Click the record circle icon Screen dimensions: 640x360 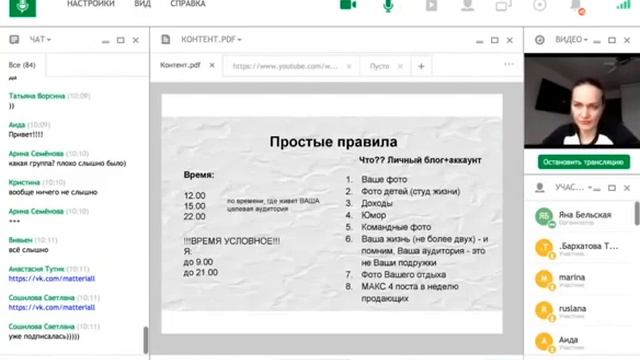coord(540,5)
